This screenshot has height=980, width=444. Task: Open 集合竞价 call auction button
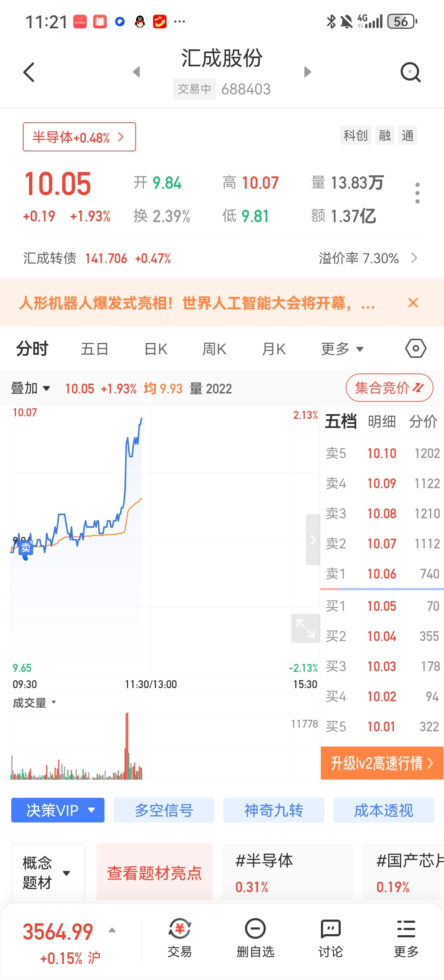(389, 388)
